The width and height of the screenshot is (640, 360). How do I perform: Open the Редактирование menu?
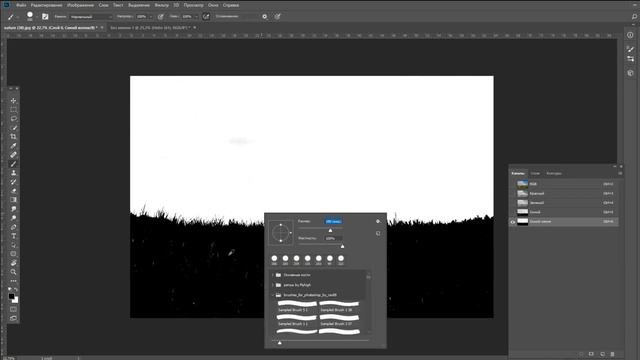click(x=47, y=5)
